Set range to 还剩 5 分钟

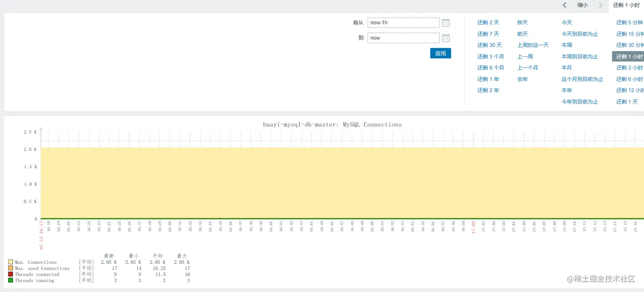click(x=630, y=23)
